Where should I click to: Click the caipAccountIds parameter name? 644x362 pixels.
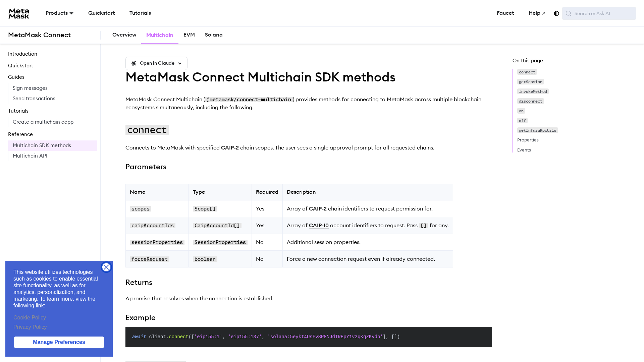point(153,226)
